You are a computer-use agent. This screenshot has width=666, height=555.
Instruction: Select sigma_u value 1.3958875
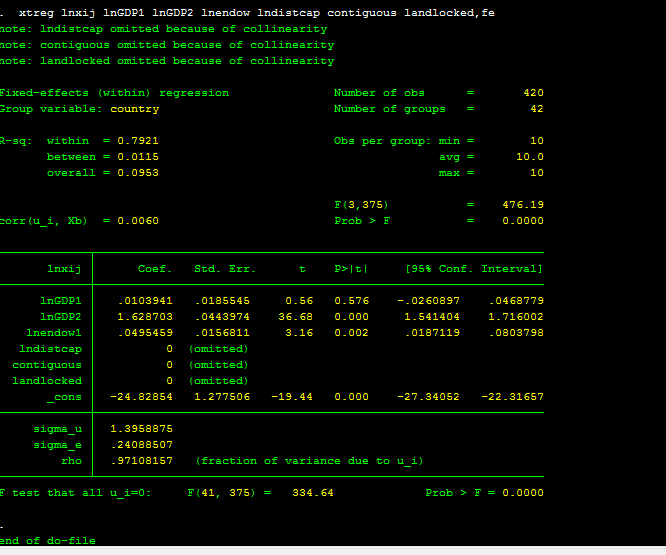141,429
